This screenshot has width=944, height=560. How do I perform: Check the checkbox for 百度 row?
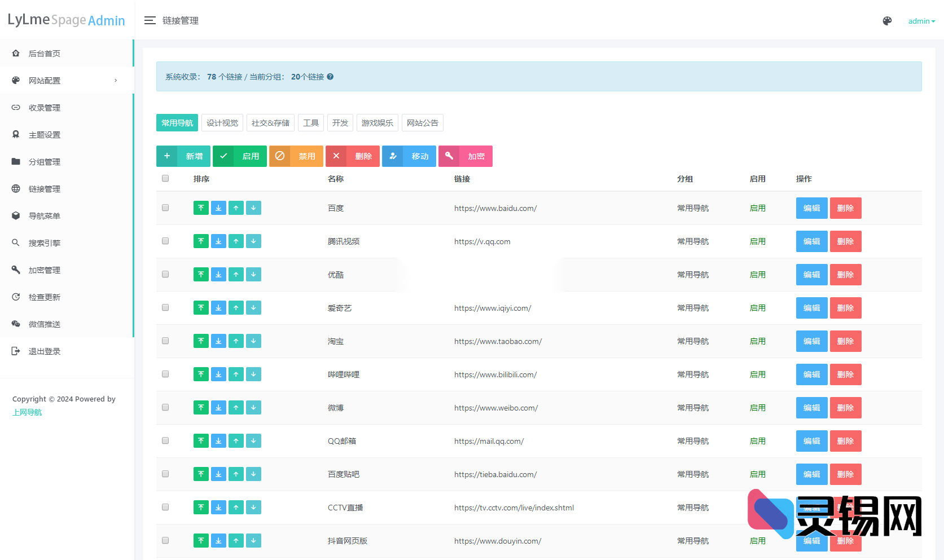click(165, 208)
